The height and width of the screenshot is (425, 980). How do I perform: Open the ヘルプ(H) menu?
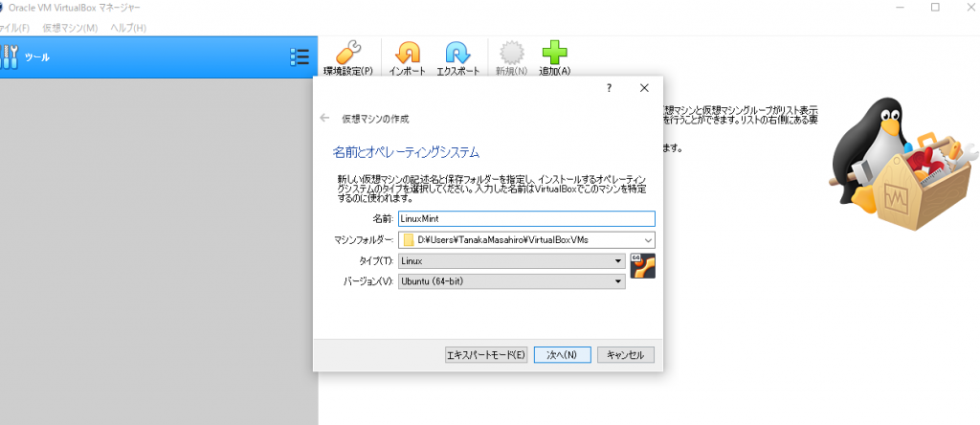tap(128, 28)
